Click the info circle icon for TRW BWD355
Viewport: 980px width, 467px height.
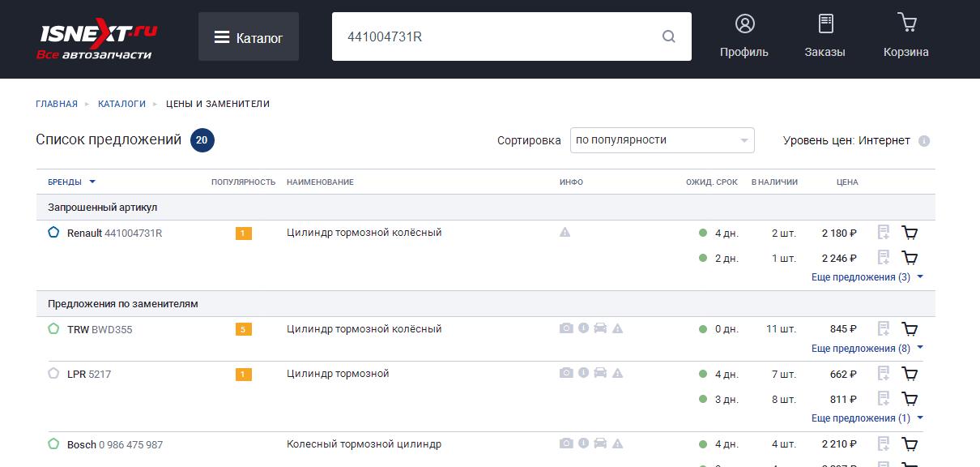point(583,328)
